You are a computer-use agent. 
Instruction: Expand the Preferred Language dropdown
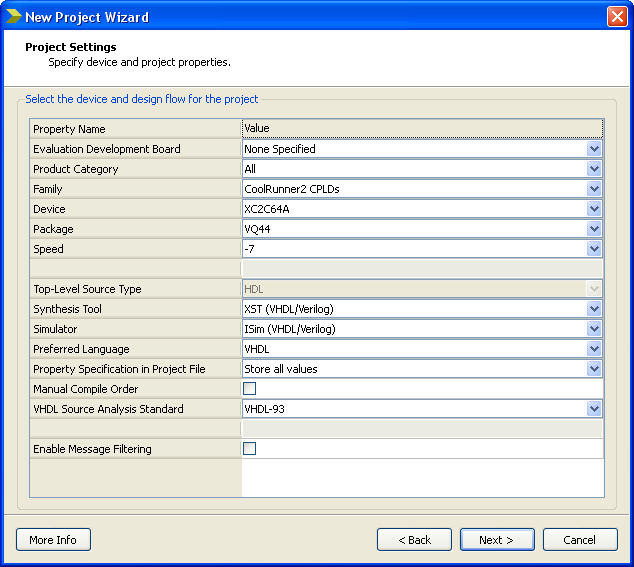point(594,349)
